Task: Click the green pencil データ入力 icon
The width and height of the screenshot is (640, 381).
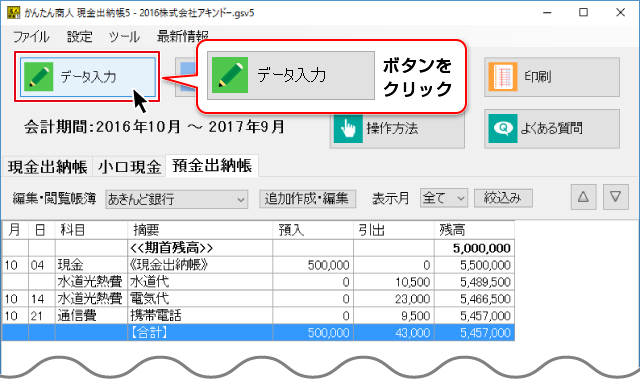Action: [x=39, y=76]
